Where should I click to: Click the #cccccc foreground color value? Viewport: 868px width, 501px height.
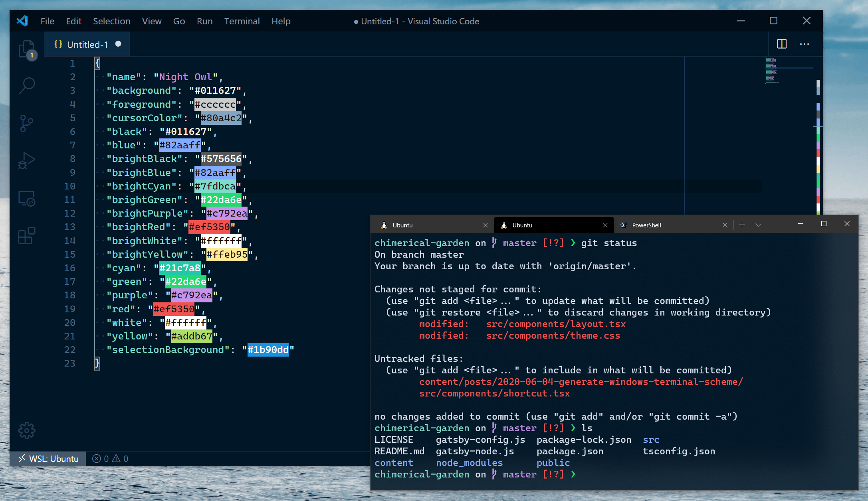tap(215, 105)
